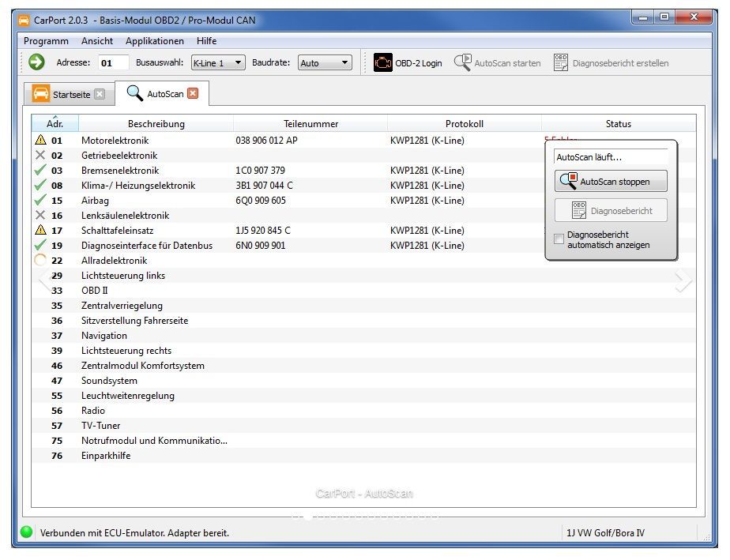Close the Startseite tab with its X
This screenshot has width=730, height=560.
99,95
